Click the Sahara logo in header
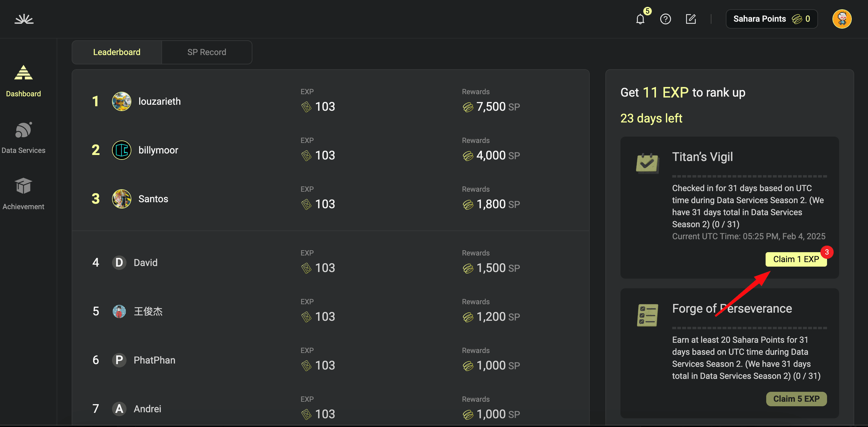The height and width of the screenshot is (427, 868). (x=24, y=19)
